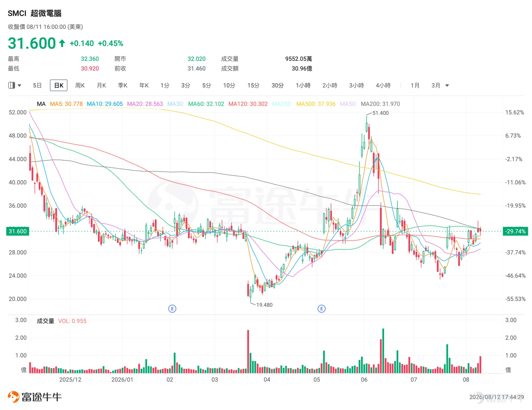This screenshot has width=532, height=410.
Task: Click the 成交量 value 9552.05萬
Action: (x=299, y=59)
